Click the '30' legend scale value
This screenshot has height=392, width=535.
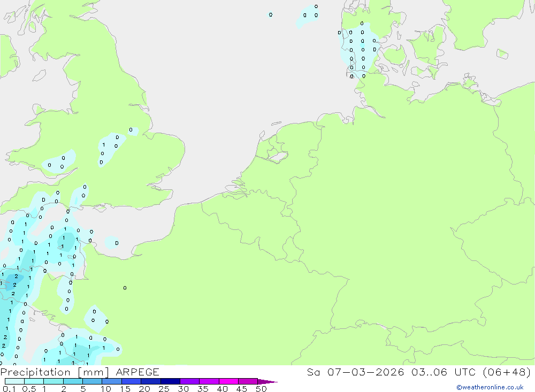[x=183, y=389]
